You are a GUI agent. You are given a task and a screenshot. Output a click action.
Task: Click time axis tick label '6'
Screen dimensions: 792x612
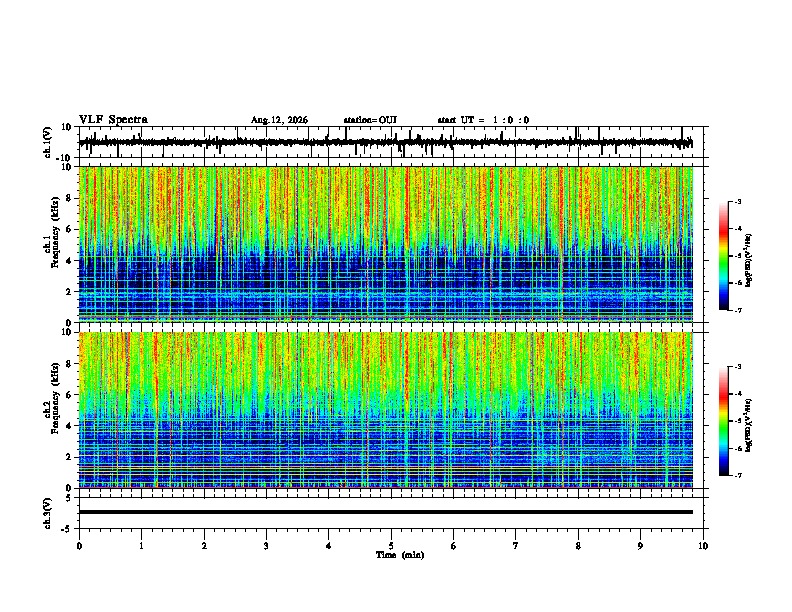[x=453, y=546]
